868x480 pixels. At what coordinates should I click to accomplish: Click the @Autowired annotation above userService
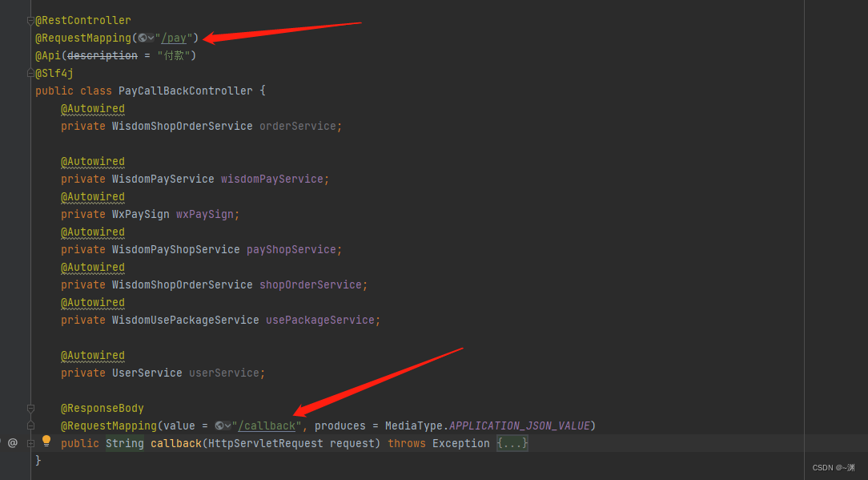tap(93, 355)
